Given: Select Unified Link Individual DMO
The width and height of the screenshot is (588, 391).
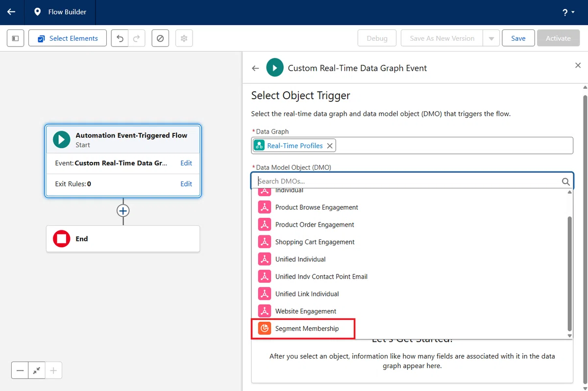Looking at the screenshot, I should [x=410, y=294].
